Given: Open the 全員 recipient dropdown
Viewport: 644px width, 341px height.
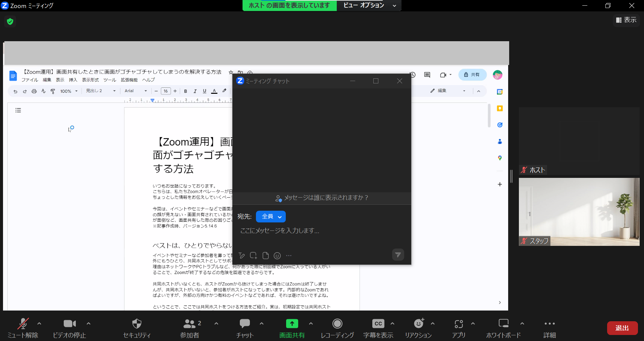Looking at the screenshot, I should pyautogui.click(x=271, y=217).
